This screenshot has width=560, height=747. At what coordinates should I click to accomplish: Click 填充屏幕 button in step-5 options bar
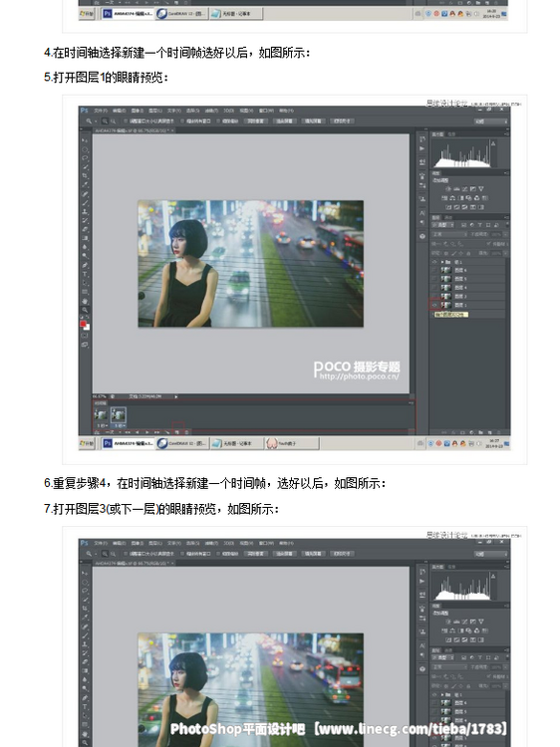(x=315, y=122)
